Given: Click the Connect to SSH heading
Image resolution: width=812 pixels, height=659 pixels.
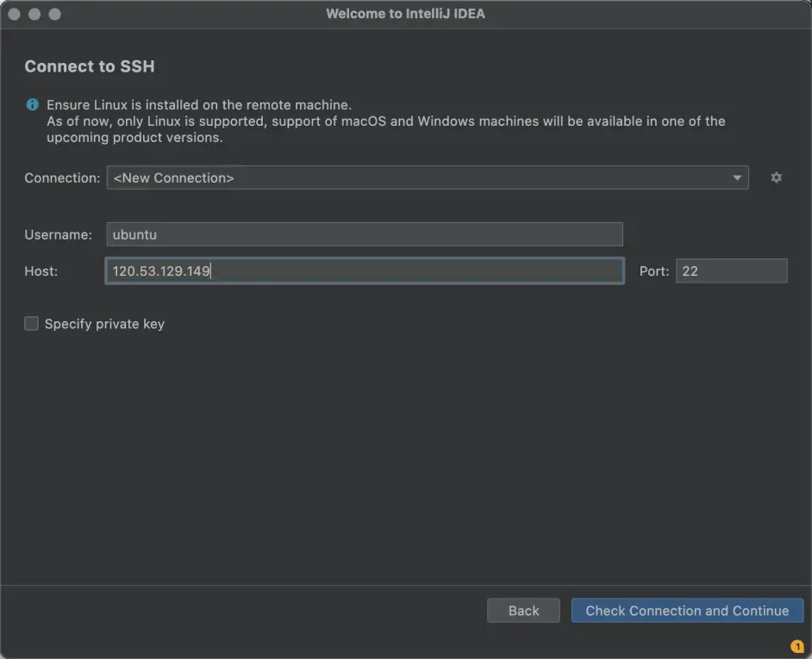Looking at the screenshot, I should click(90, 66).
